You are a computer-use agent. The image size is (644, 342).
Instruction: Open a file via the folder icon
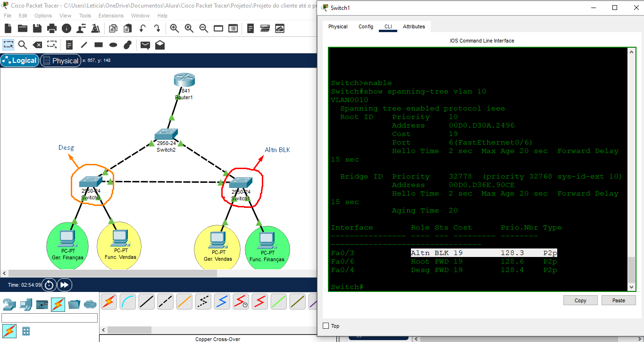(23, 28)
